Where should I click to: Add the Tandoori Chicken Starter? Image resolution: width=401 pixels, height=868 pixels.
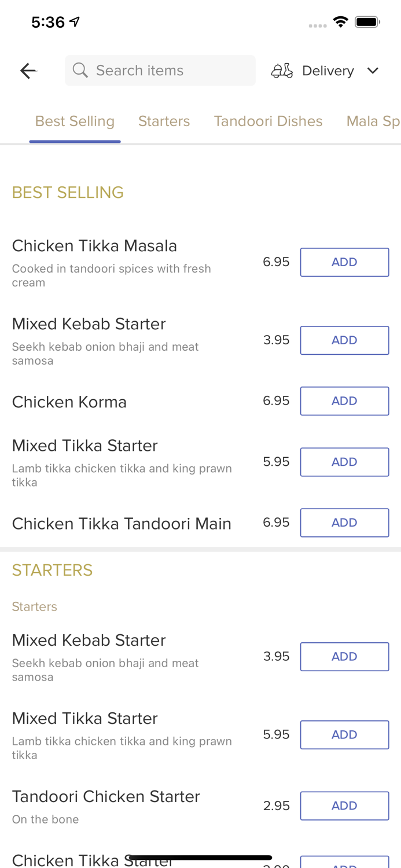click(344, 806)
